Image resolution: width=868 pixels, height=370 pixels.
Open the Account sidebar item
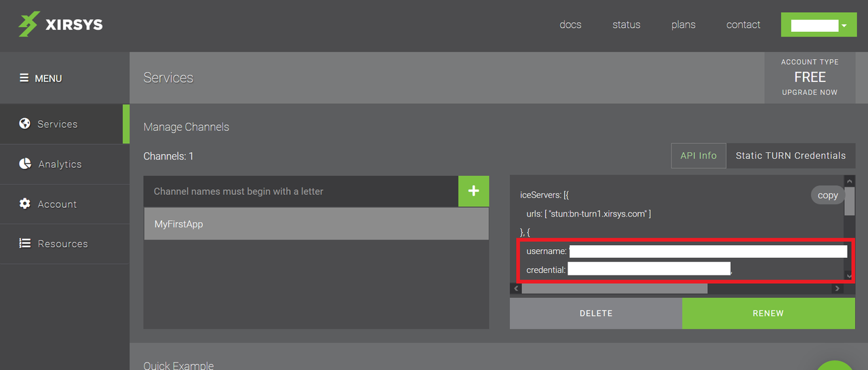(x=64, y=204)
